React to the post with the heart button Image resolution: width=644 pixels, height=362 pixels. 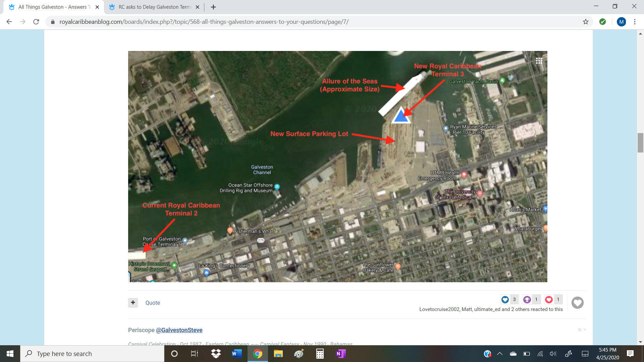(x=578, y=303)
